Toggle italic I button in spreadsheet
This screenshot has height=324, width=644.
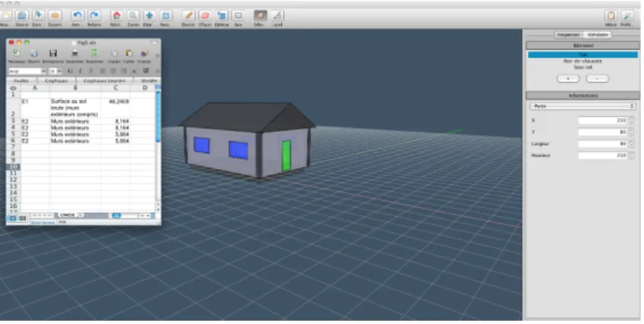click(x=80, y=71)
